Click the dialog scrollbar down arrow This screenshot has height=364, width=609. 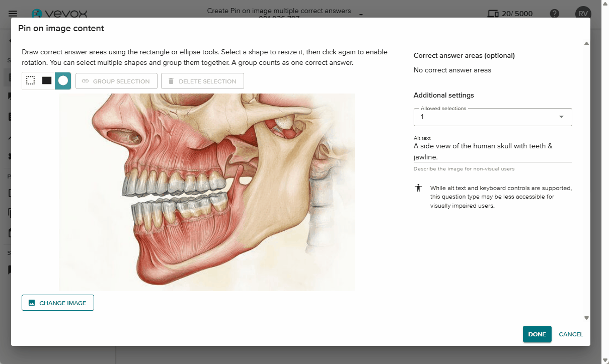(x=586, y=318)
